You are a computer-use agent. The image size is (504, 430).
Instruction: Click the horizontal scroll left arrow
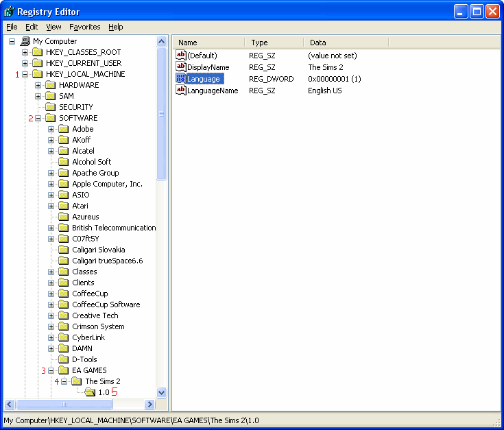10,405
